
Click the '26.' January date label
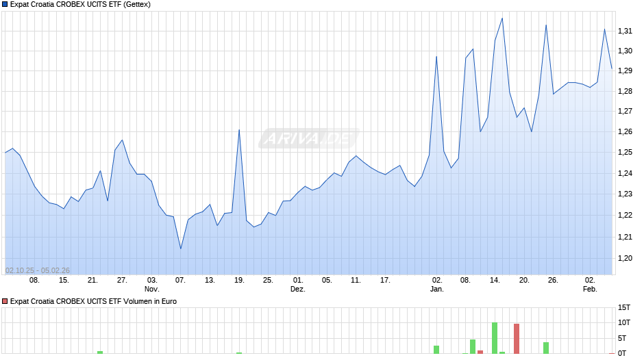point(554,281)
